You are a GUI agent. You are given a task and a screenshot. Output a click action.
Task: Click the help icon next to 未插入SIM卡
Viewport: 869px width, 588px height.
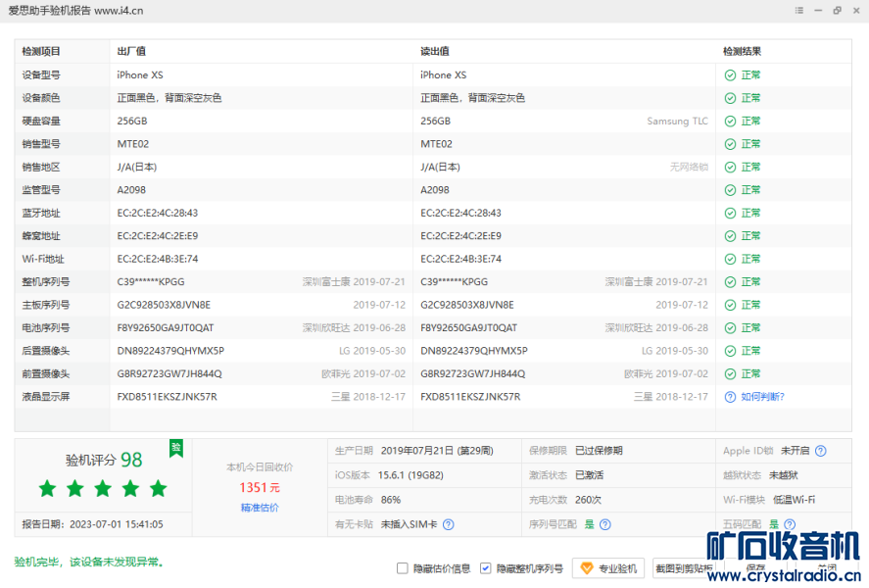click(x=448, y=524)
